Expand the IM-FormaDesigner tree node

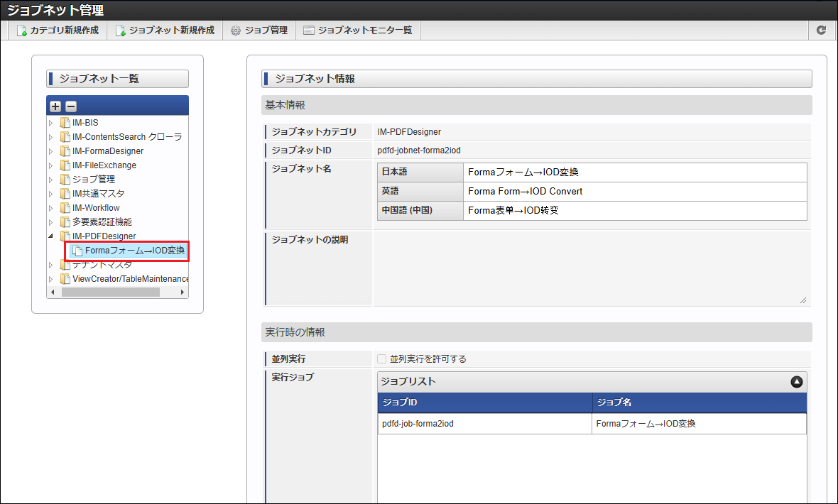tap(50, 151)
